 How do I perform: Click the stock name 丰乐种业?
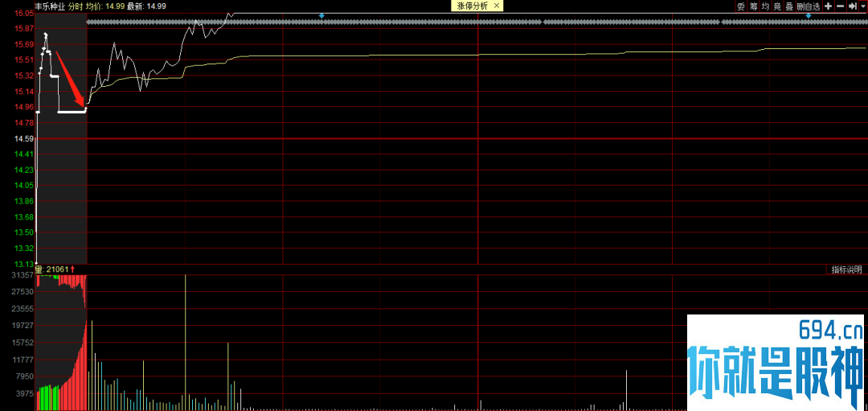(x=51, y=6)
